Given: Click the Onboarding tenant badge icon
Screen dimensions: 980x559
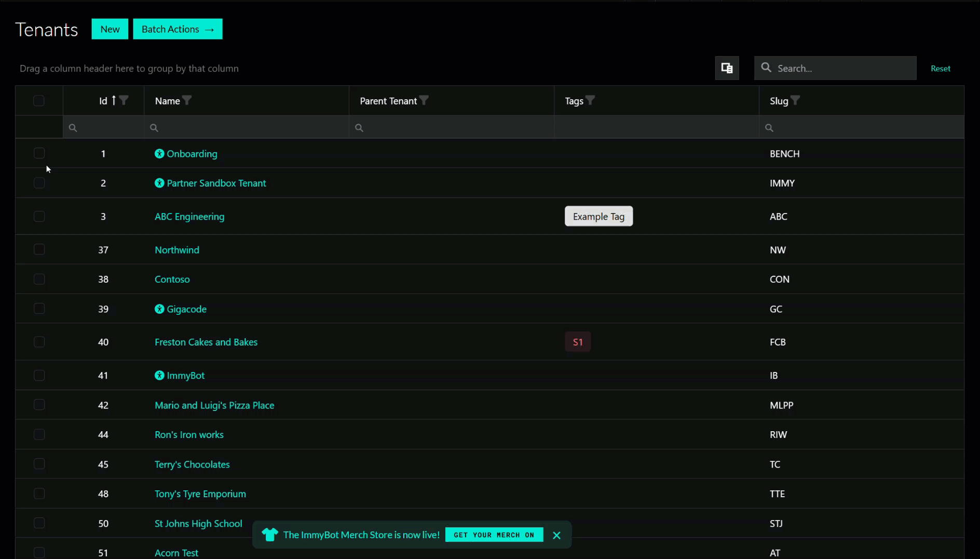Looking at the screenshot, I should [x=159, y=154].
